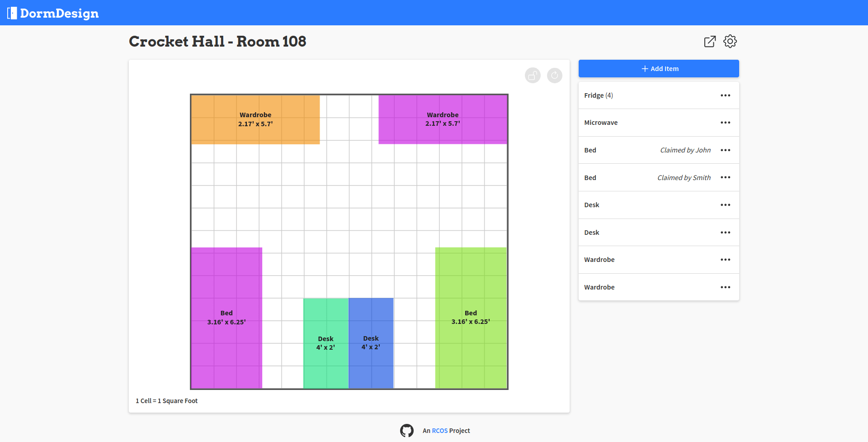Select the teal 4' x 2' Desk
Viewport: 868px width, 442px height.
[x=325, y=342]
